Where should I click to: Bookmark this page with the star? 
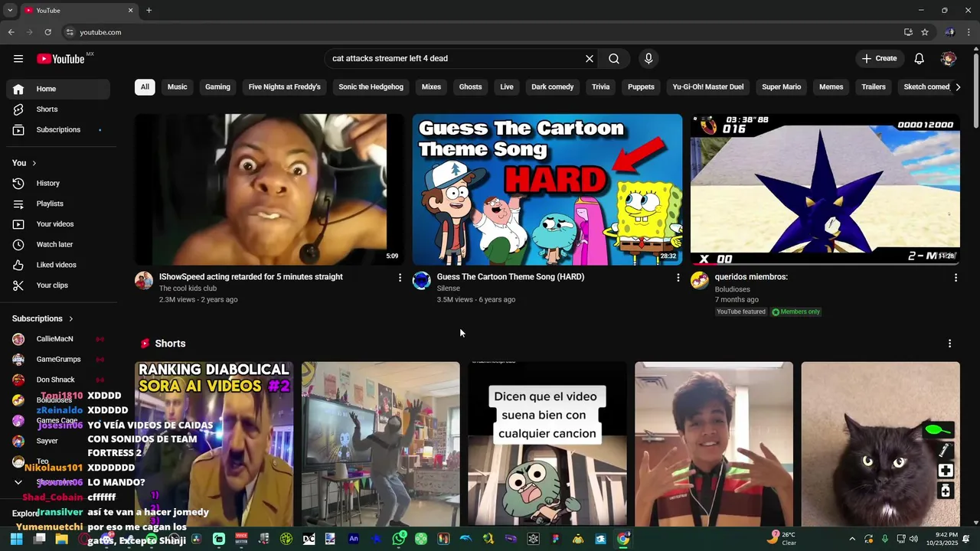925,32
